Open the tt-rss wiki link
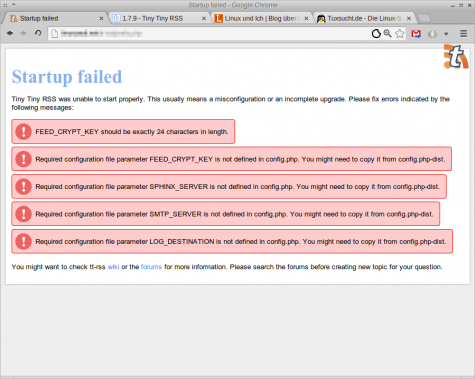Screen dimensions: 475x379 pos(113,267)
